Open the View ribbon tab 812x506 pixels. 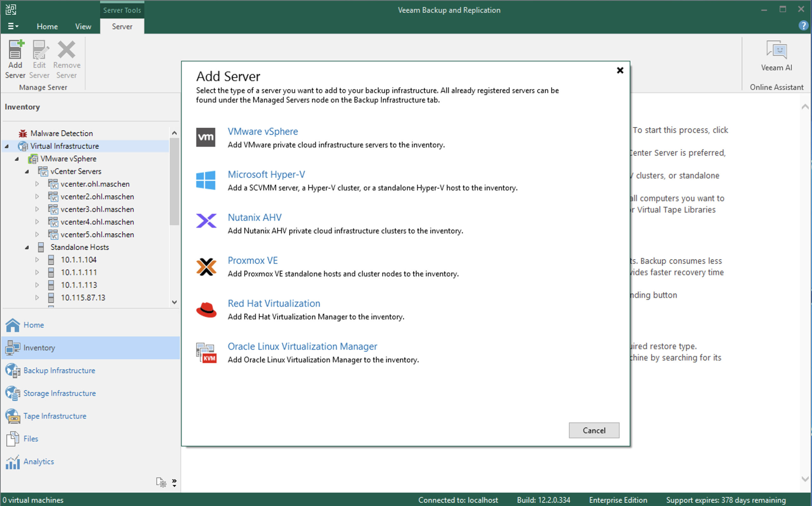click(83, 26)
